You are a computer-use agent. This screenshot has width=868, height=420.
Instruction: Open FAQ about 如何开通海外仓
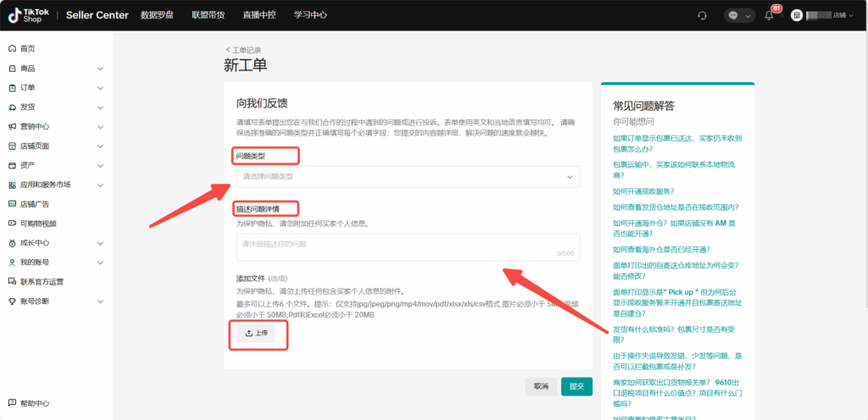pos(674,229)
